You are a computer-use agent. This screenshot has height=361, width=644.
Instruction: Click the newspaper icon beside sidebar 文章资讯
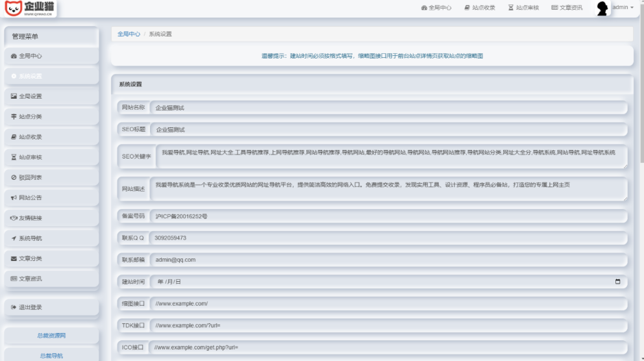pyautogui.click(x=14, y=279)
